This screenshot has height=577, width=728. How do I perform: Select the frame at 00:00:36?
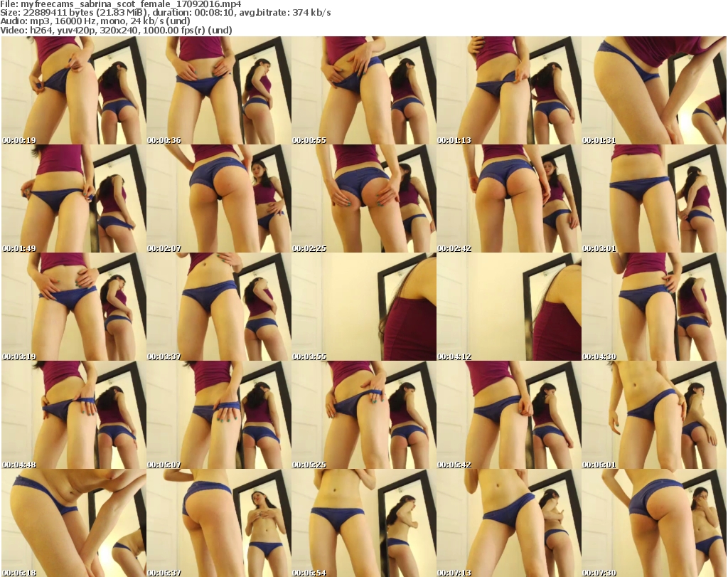coord(218,90)
